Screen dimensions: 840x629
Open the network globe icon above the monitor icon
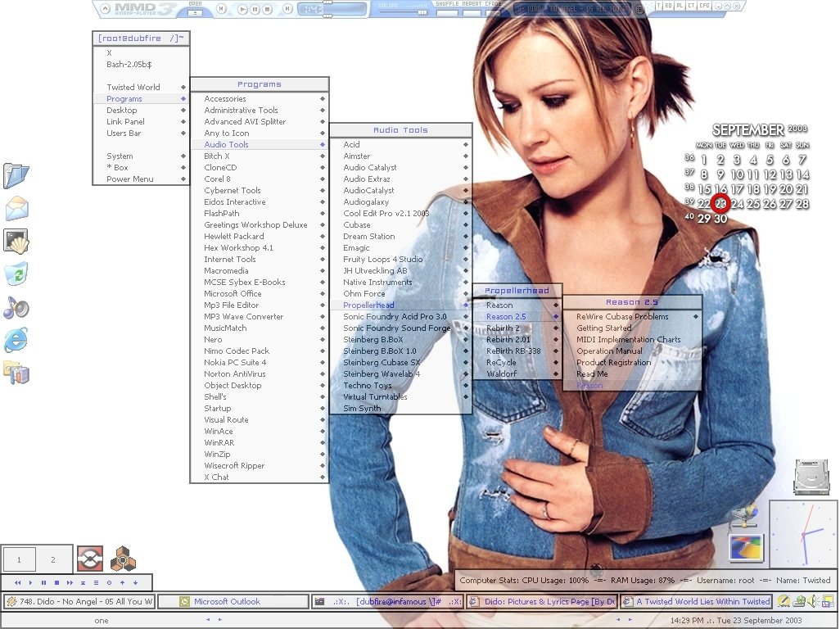pos(744,515)
